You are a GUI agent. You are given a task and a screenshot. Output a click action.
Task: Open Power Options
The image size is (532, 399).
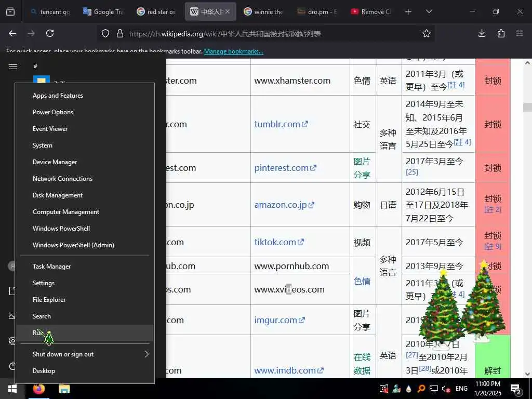pos(85,112)
